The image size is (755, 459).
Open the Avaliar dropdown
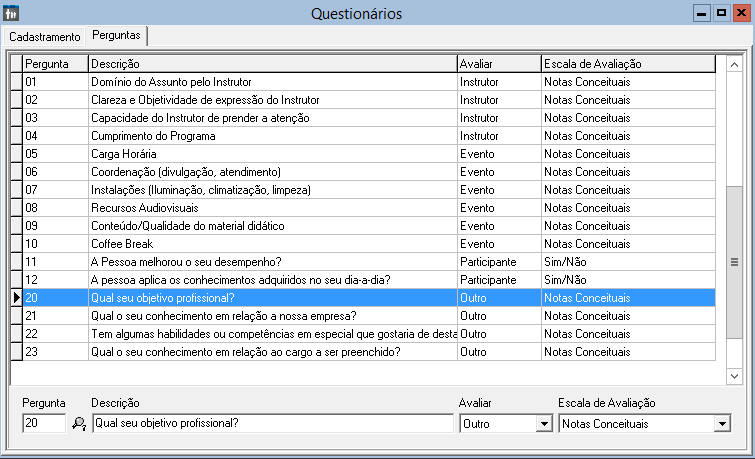click(x=544, y=424)
